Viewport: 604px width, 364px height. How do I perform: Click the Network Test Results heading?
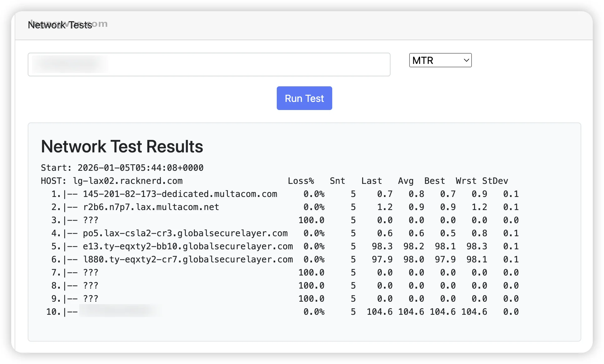point(122,146)
